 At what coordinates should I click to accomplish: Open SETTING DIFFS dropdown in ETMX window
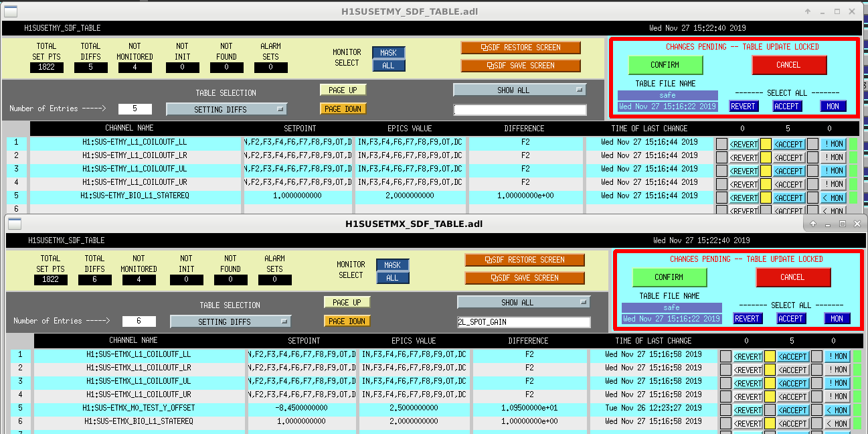pos(230,321)
